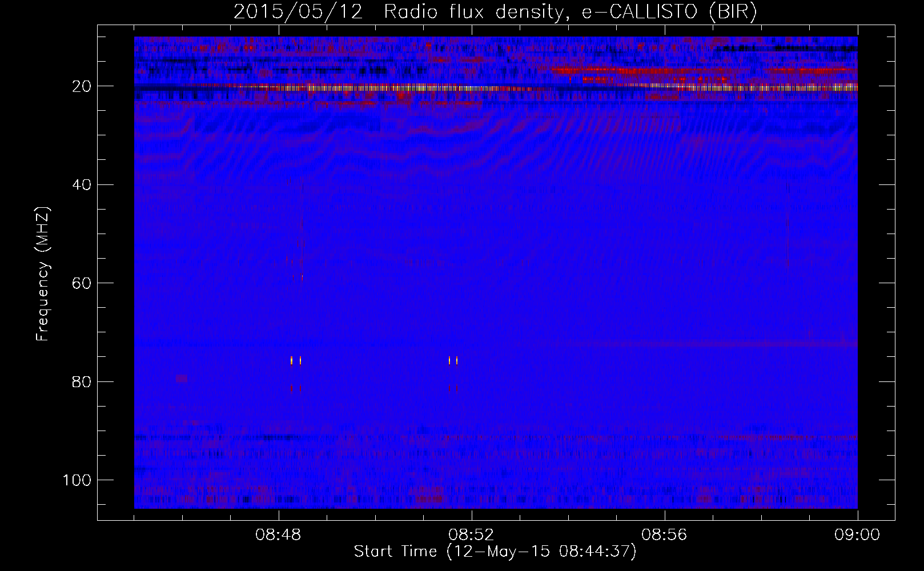The height and width of the screenshot is (571, 924).
Task: Click the '60' frequency tick label
Action: pos(82,283)
